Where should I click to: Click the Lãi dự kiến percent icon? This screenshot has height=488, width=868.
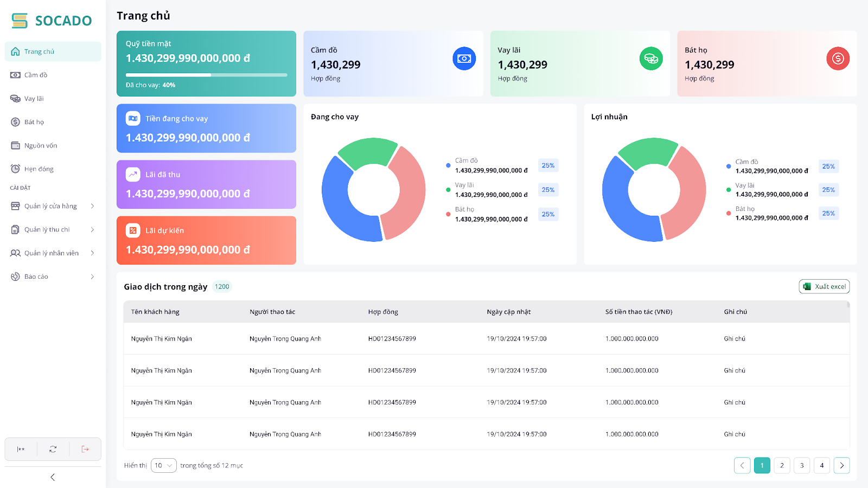[x=133, y=230]
